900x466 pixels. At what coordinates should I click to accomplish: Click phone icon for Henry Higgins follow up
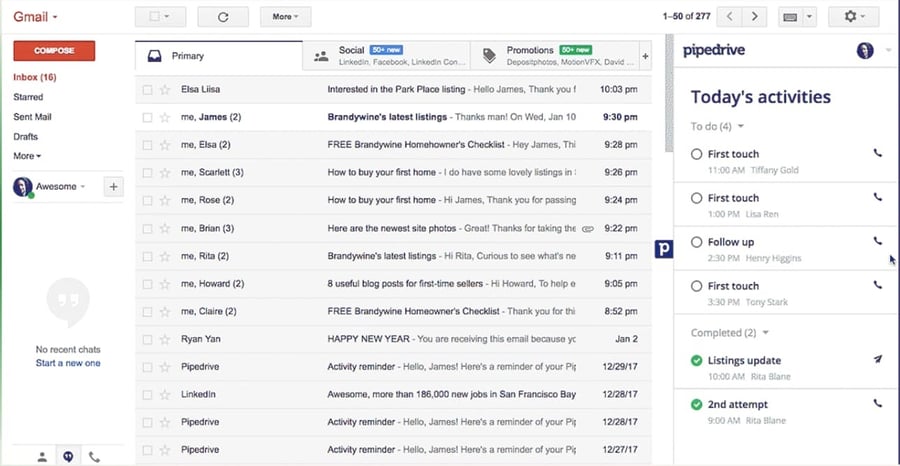click(x=878, y=241)
